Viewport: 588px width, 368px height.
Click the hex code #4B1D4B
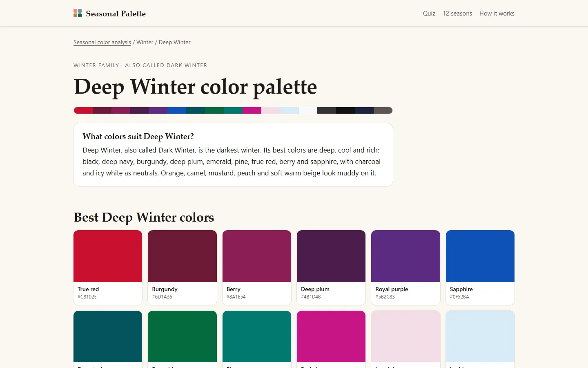pos(311,297)
